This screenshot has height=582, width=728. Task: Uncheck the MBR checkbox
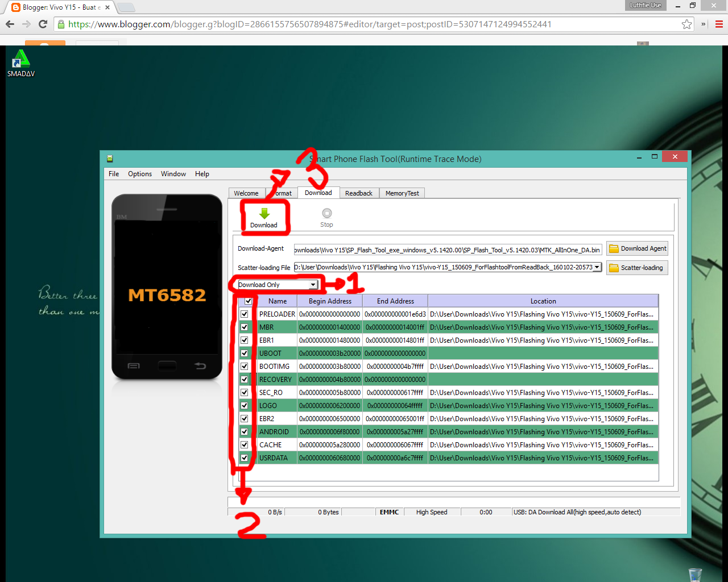(245, 327)
